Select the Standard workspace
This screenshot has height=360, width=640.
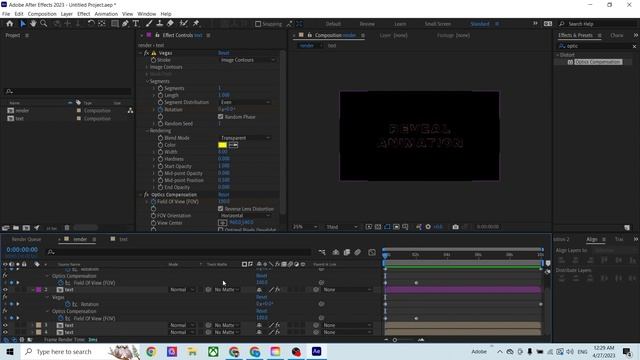click(x=480, y=24)
